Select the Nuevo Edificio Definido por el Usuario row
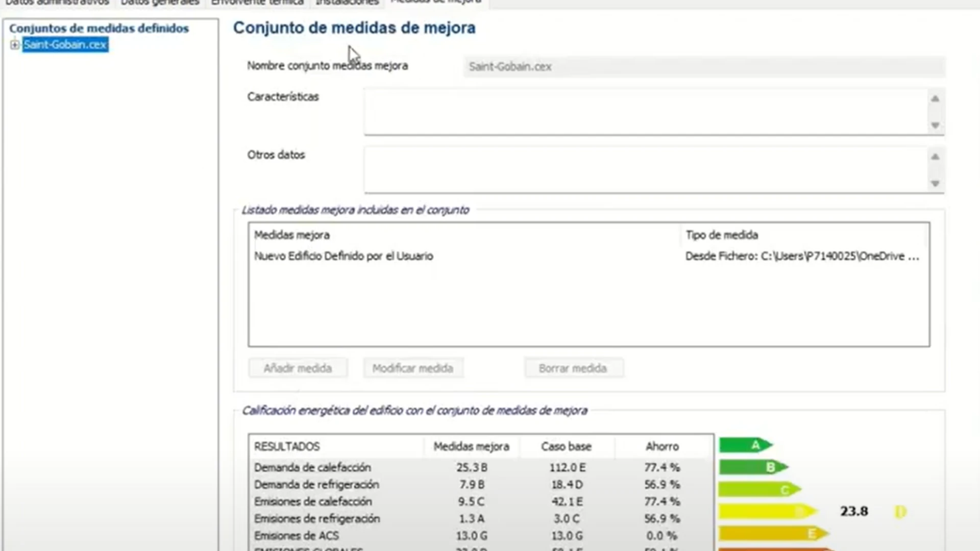The image size is (980, 551). coord(589,256)
